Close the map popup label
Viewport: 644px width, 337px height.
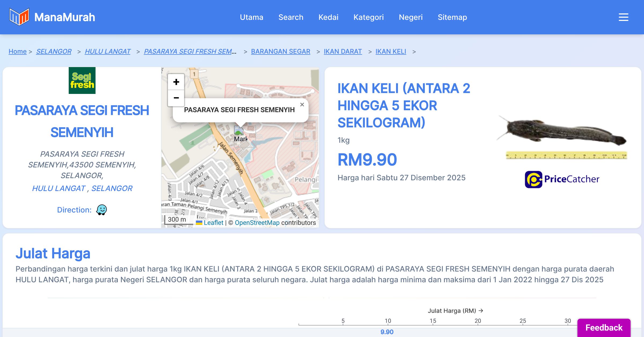pos(302,105)
